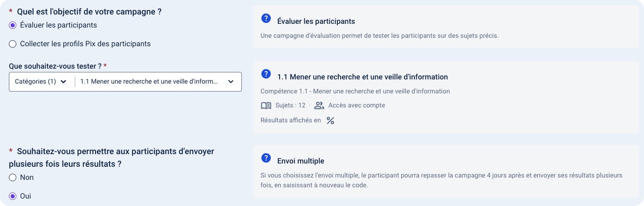The image size is (644, 206).
Task: Click help icon beside Évaluer les participants
Action: [266, 18]
